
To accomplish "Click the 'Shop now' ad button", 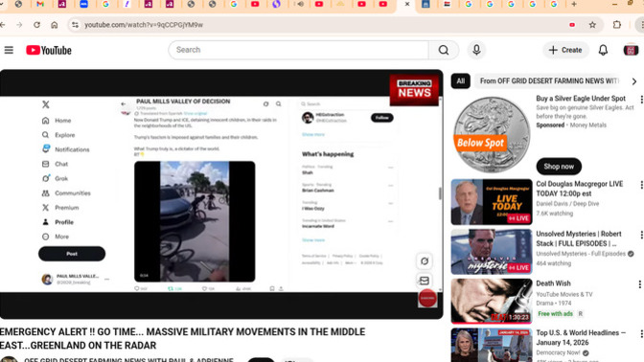I will 559,167.
